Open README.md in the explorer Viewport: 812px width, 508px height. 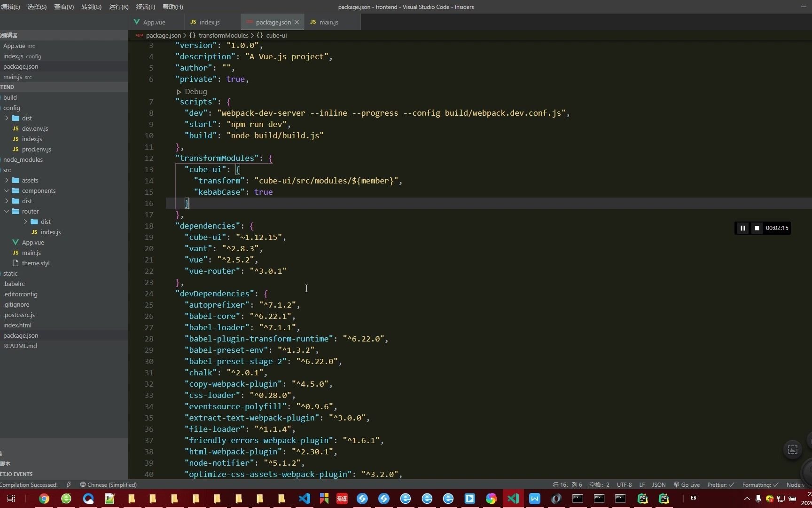[x=20, y=346]
